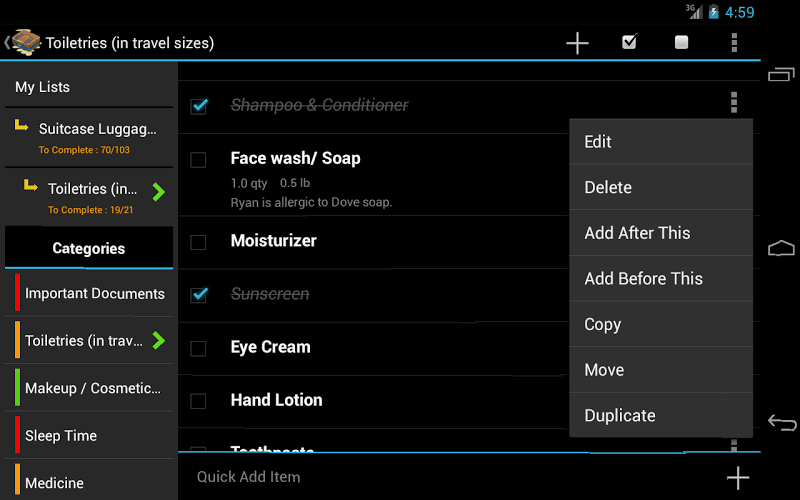The width and height of the screenshot is (800, 500).
Task: Tap the check all items icon
Action: [629, 42]
